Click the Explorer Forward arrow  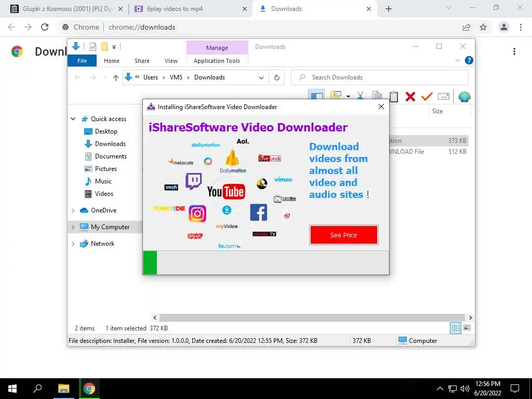pyautogui.click(x=92, y=78)
